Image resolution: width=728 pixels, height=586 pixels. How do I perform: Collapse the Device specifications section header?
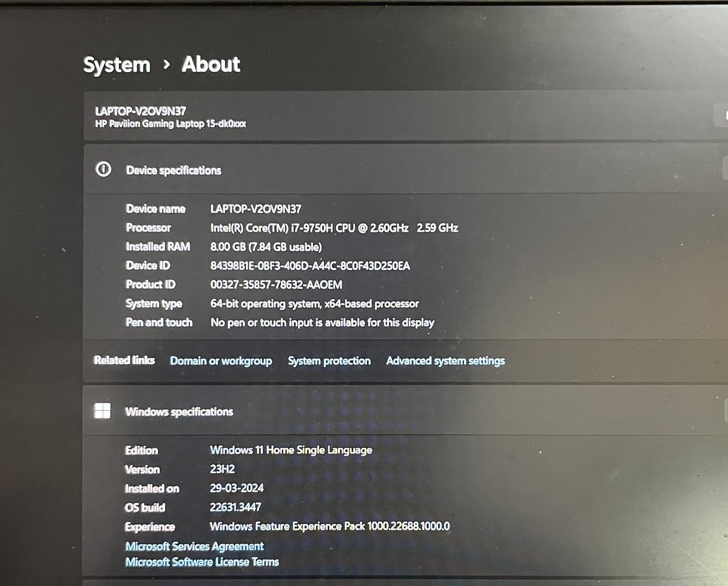pos(405,170)
